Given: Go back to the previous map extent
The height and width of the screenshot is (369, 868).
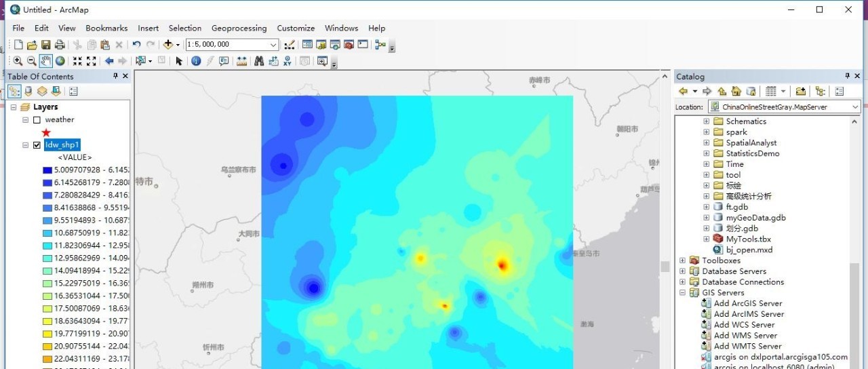Looking at the screenshot, I should click(x=109, y=61).
